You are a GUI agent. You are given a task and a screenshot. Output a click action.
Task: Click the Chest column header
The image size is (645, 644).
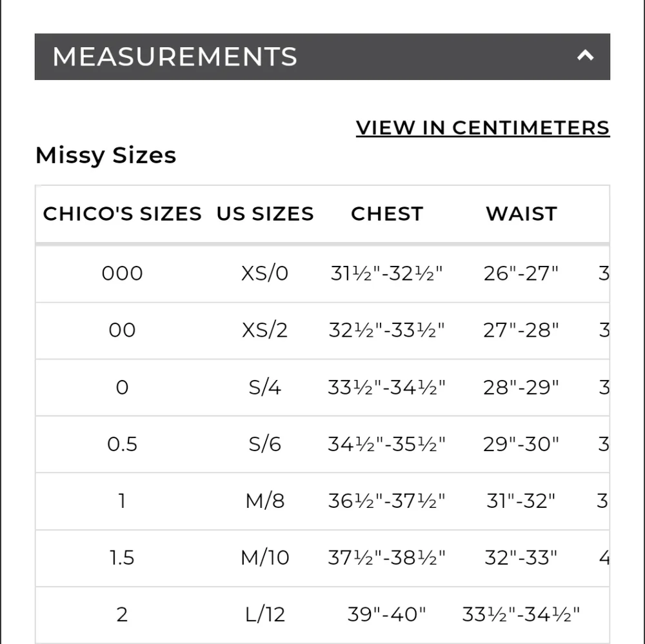[387, 214]
